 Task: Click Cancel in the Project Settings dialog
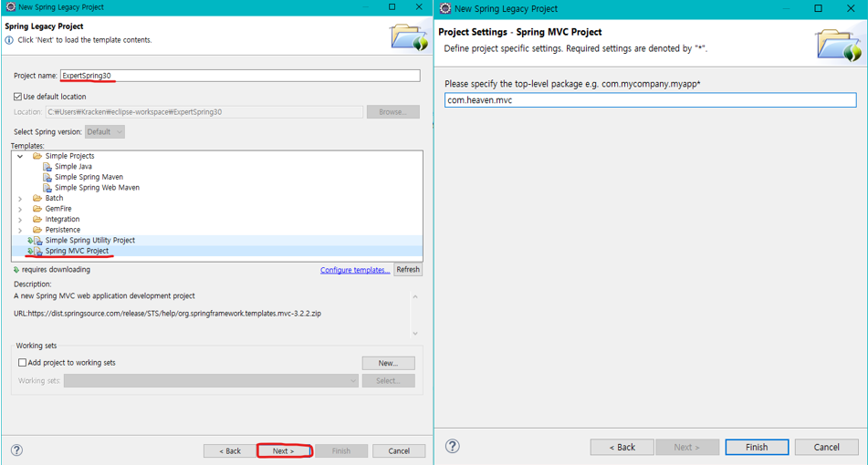(x=827, y=447)
